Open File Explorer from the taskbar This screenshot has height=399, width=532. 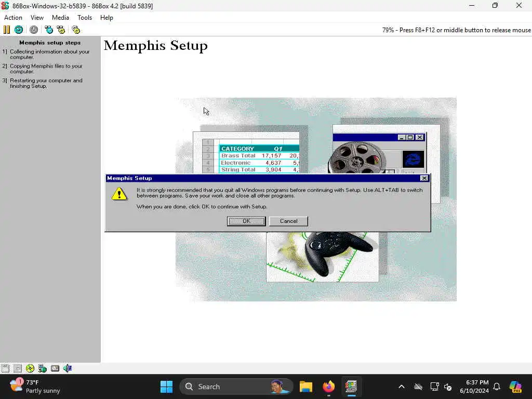click(305, 387)
